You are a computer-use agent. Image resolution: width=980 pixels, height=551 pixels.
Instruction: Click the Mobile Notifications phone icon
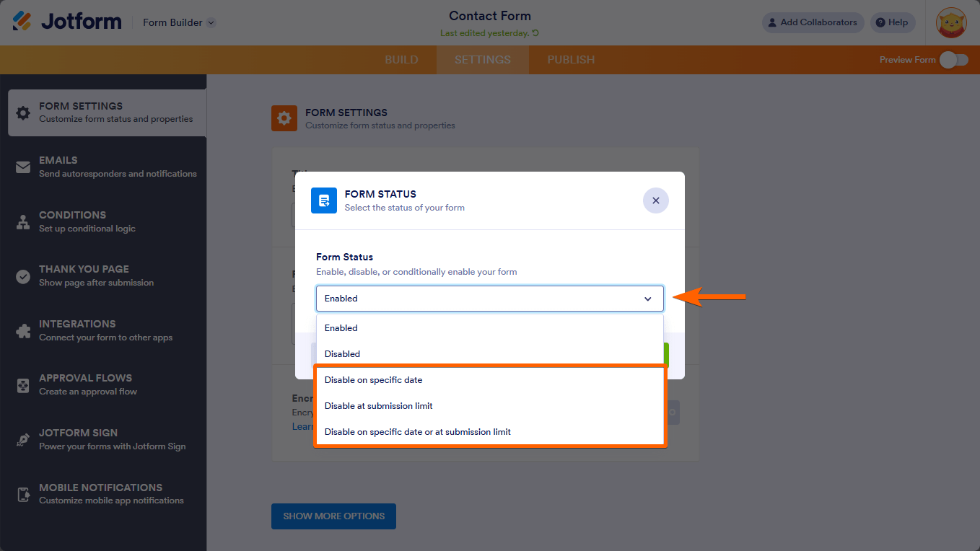(x=23, y=494)
